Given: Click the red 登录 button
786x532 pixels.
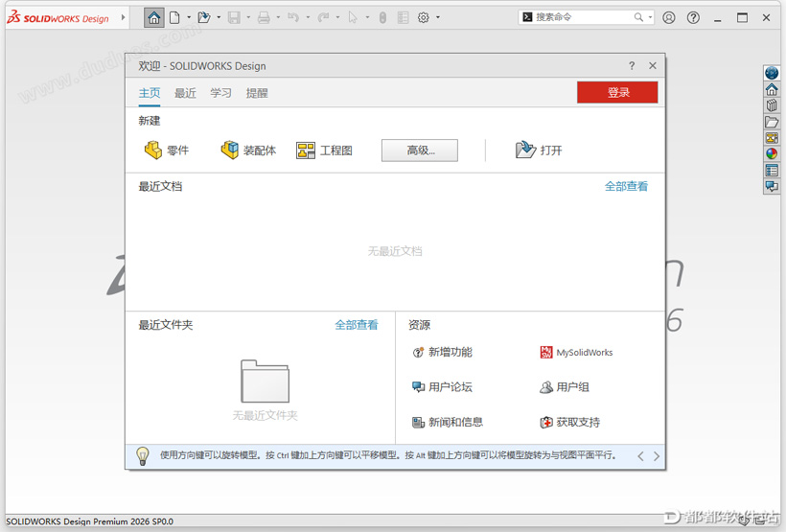Looking at the screenshot, I should 617,93.
